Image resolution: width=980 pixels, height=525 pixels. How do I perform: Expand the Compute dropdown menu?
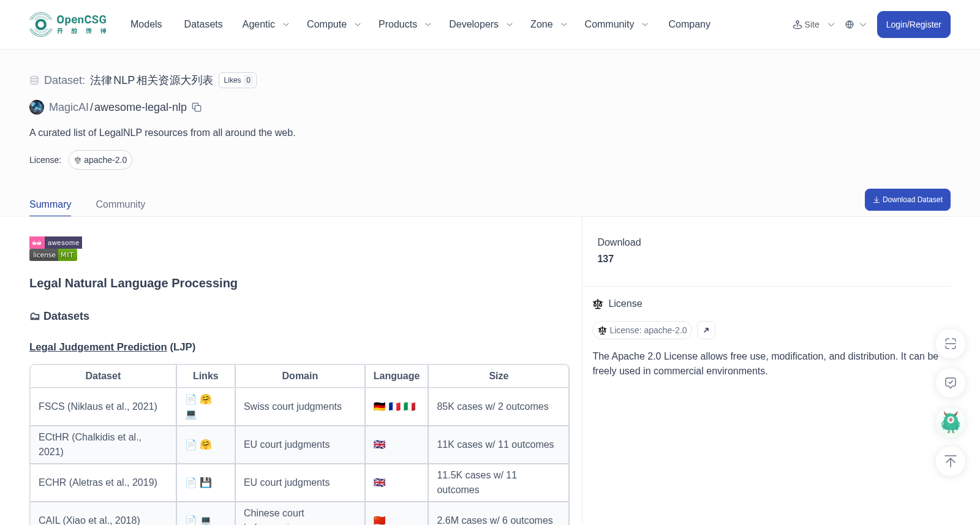pos(334,25)
